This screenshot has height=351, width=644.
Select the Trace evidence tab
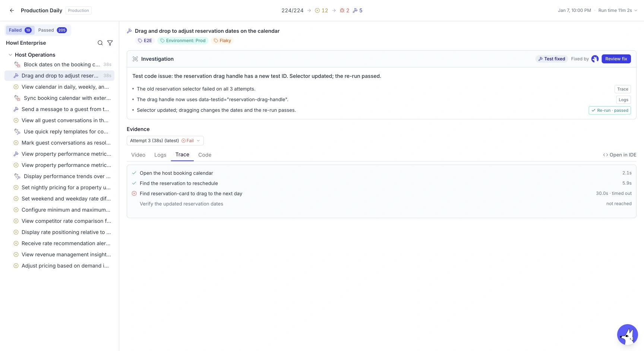point(182,155)
